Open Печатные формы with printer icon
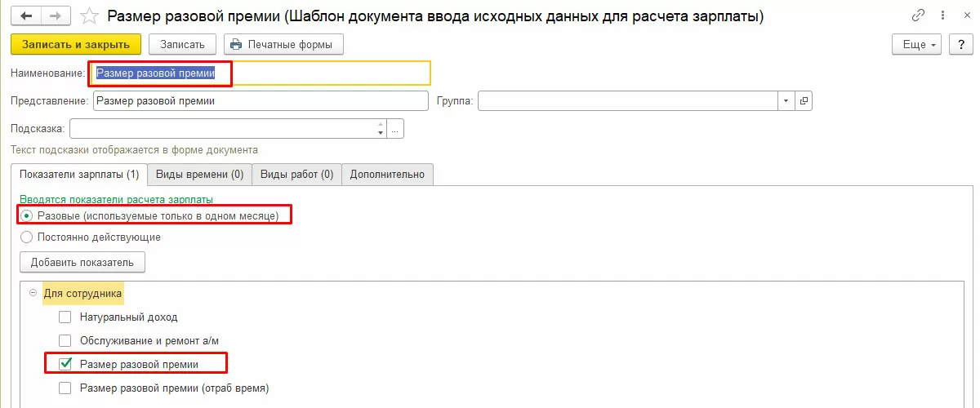 pyautogui.click(x=283, y=44)
